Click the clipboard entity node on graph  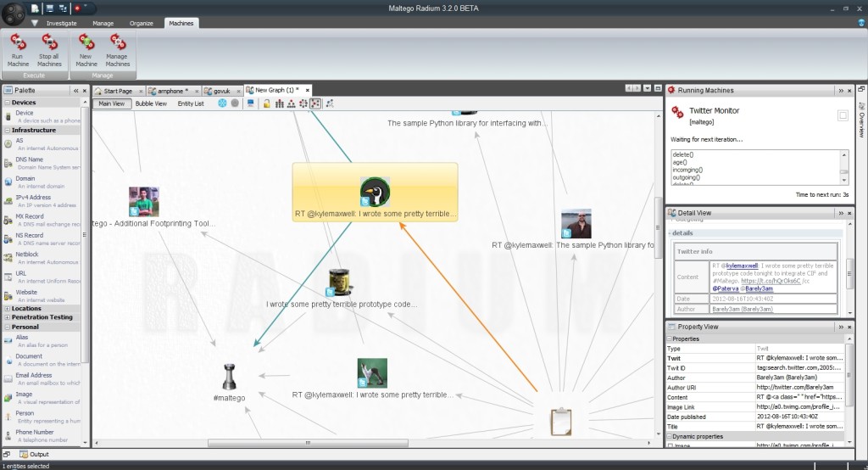pos(560,422)
